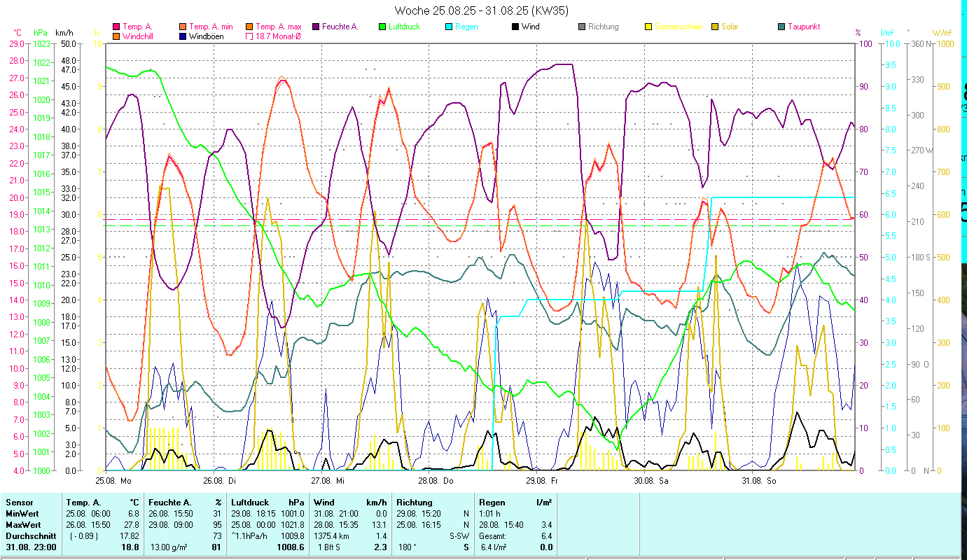967x560 pixels.
Task: Click the average temperature value '17.82'
Action: pos(130,535)
